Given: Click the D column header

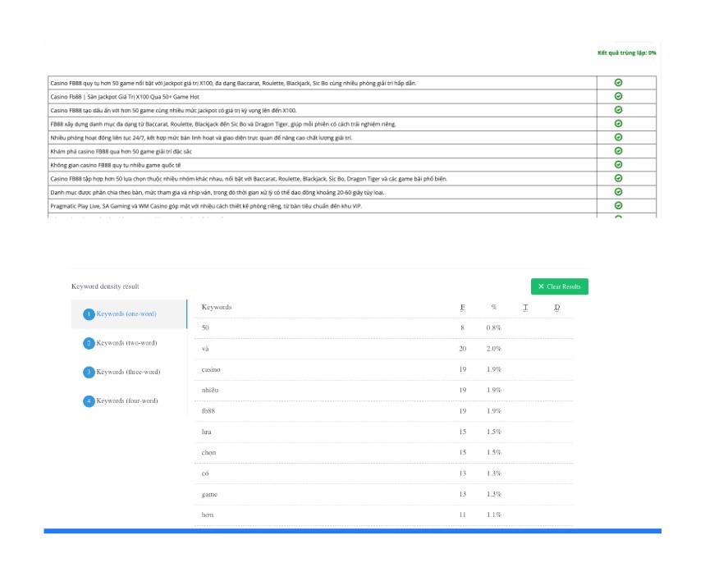Looking at the screenshot, I should click(x=557, y=308).
